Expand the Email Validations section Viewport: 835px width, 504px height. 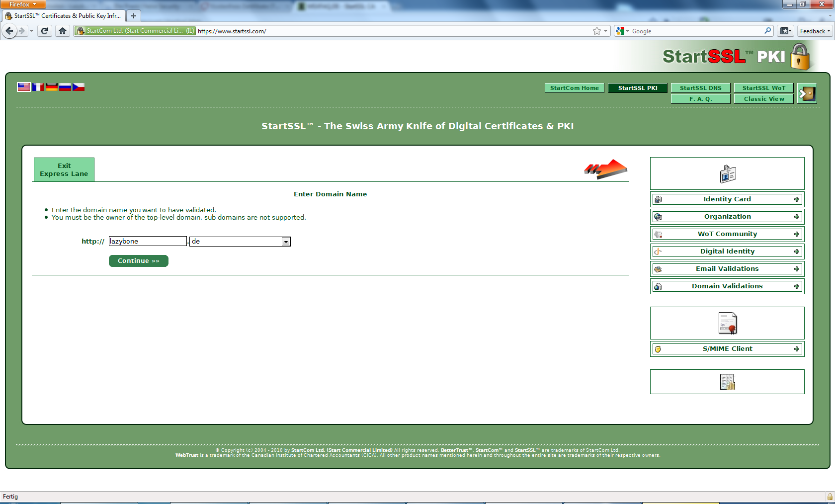pyautogui.click(x=797, y=269)
